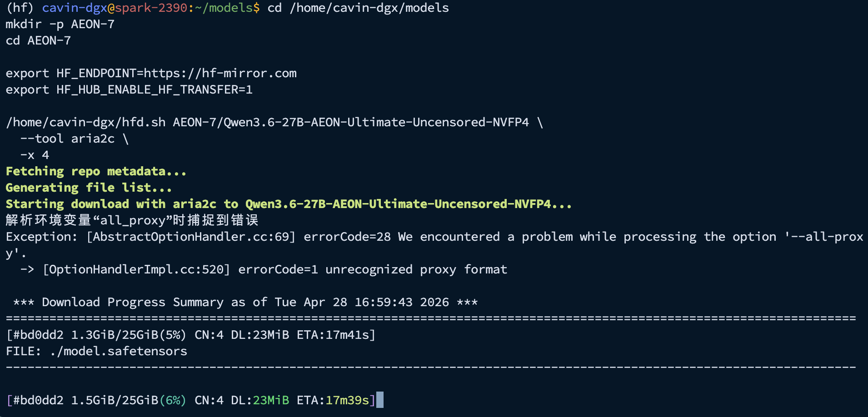Click the cavin-dgx username in prompt
868x417 pixels.
point(75,8)
